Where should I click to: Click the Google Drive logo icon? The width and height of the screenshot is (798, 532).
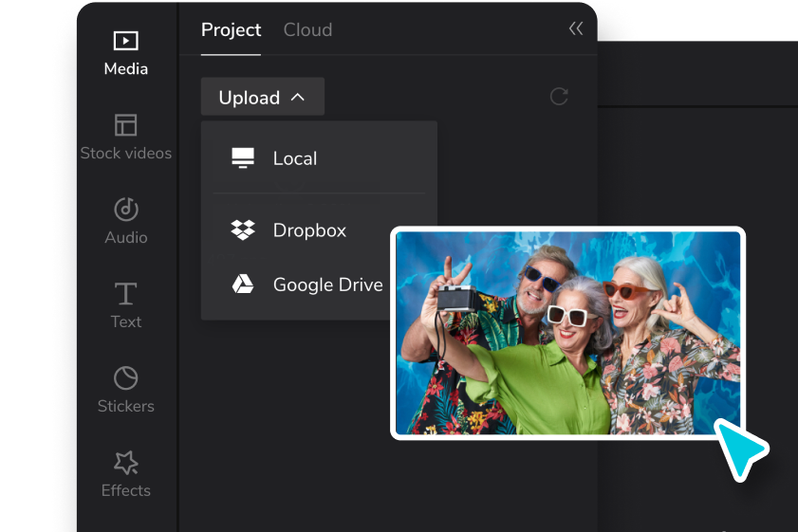coord(243,284)
